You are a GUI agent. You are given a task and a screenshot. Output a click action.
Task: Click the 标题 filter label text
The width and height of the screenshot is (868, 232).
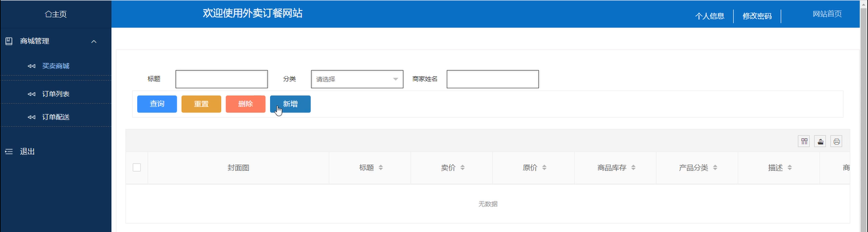pos(154,79)
